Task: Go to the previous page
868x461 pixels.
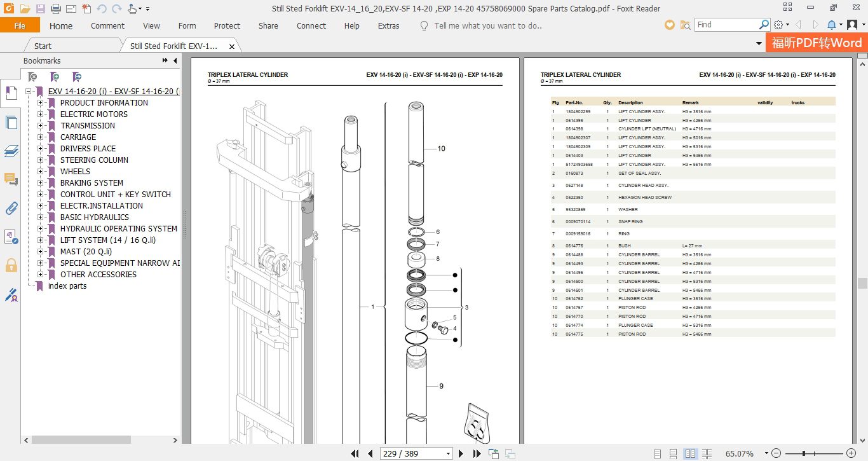Action: click(370, 453)
